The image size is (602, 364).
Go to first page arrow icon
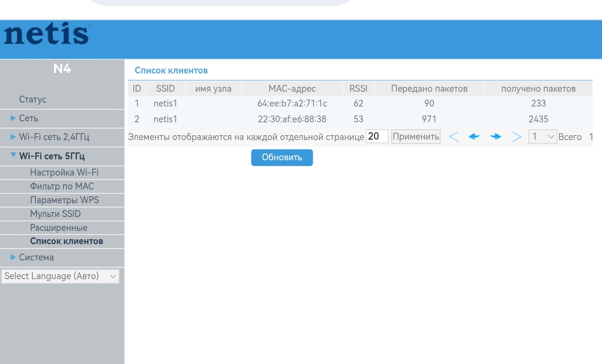453,137
